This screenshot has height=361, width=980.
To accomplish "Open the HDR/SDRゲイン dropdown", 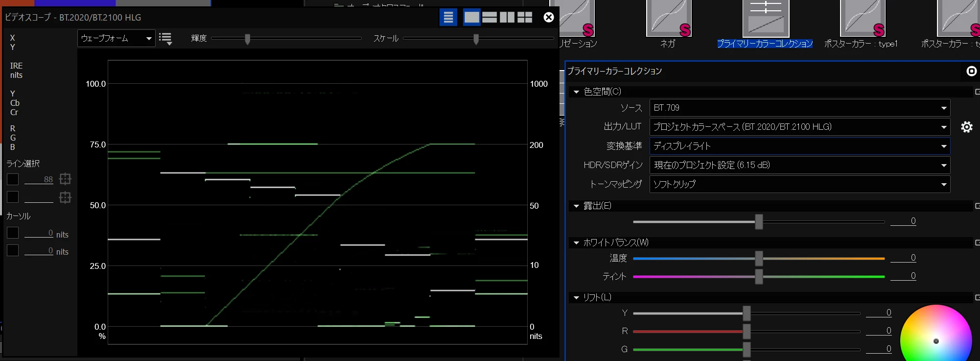I will 800,165.
